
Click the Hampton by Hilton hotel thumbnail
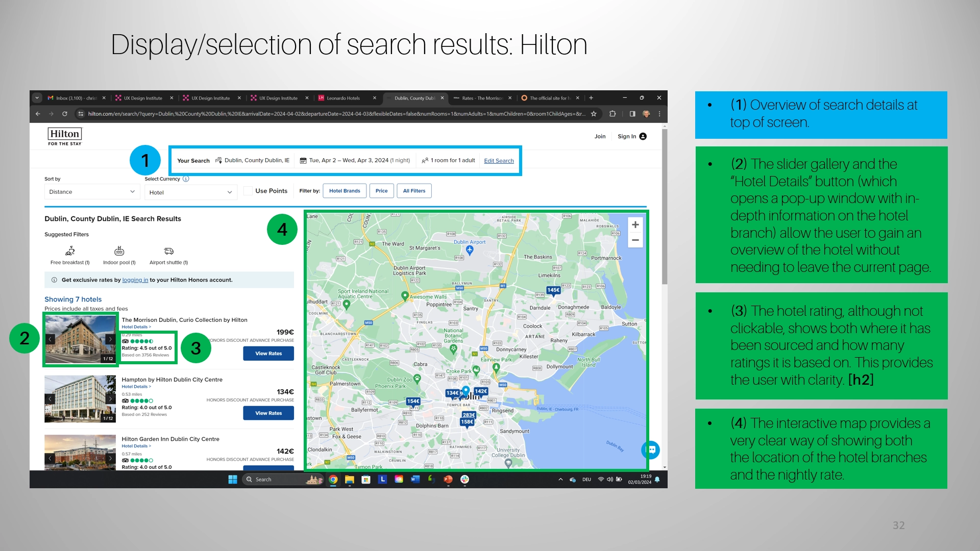(80, 398)
